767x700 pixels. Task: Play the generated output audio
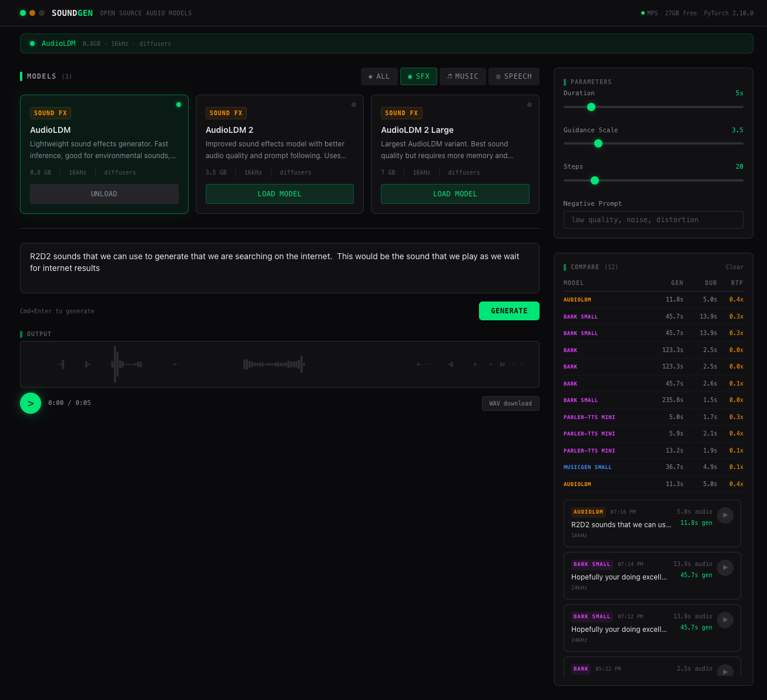pos(31,403)
